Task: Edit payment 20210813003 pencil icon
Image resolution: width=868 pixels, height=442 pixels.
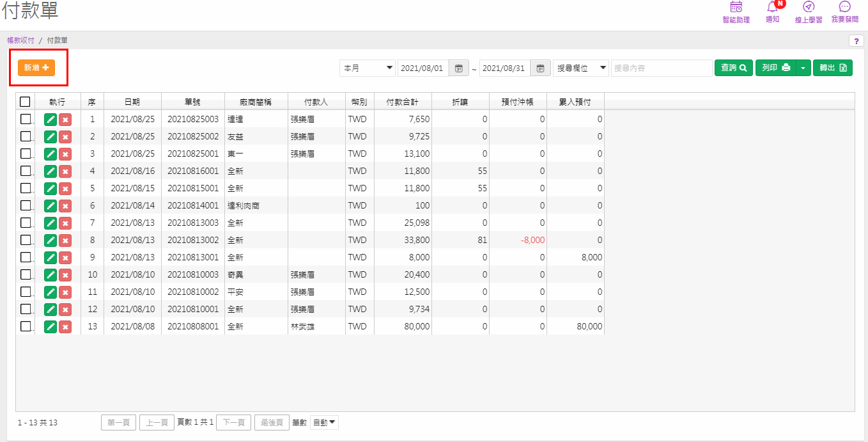Action: (x=50, y=223)
